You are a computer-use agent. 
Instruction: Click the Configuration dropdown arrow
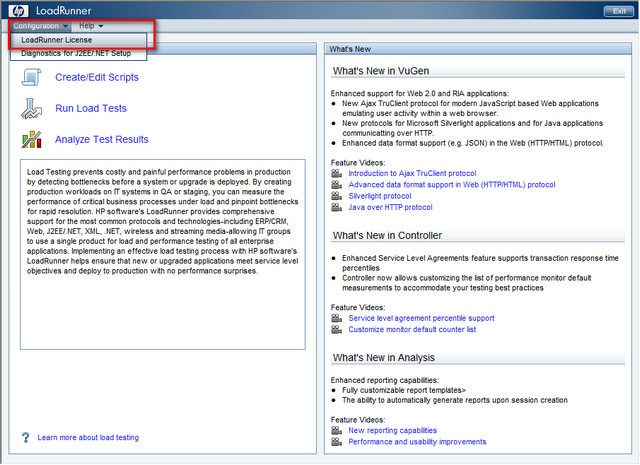[x=65, y=26]
